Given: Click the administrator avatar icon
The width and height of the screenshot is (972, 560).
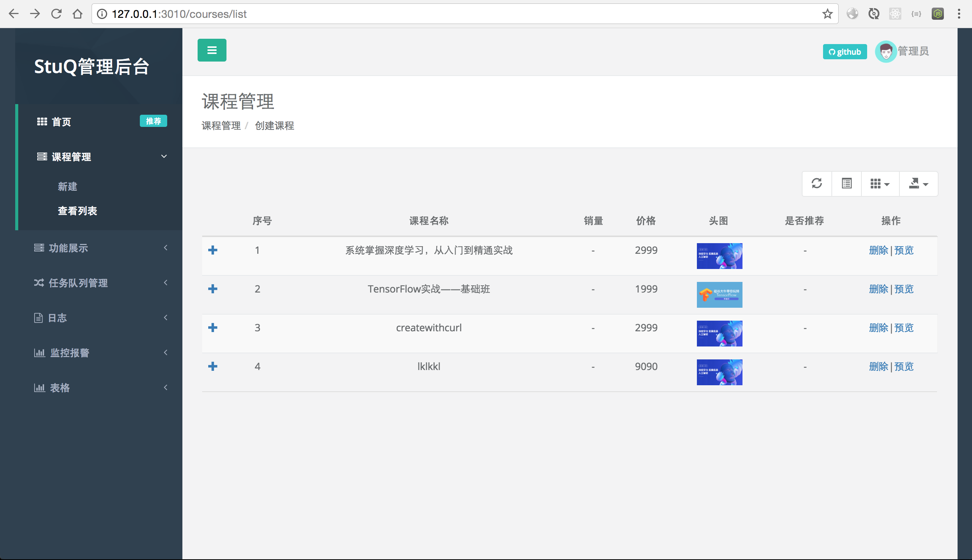Looking at the screenshot, I should (x=885, y=52).
